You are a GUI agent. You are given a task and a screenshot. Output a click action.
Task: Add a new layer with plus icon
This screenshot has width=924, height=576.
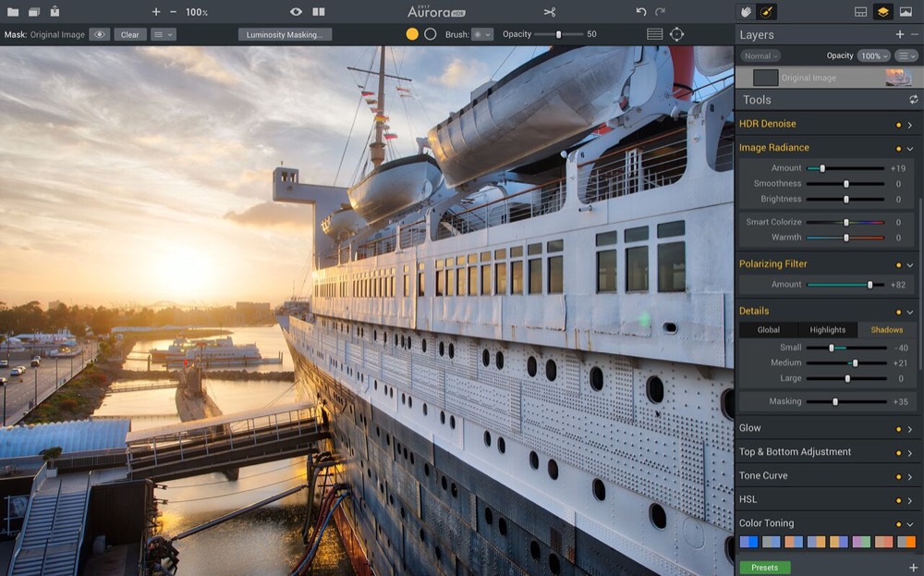[x=899, y=34]
